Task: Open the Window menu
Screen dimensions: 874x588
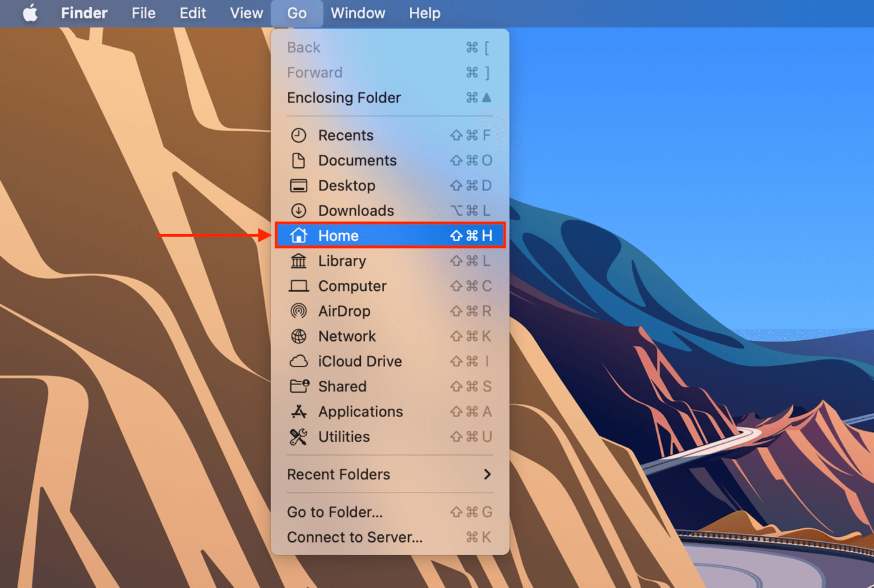Action: (x=358, y=13)
